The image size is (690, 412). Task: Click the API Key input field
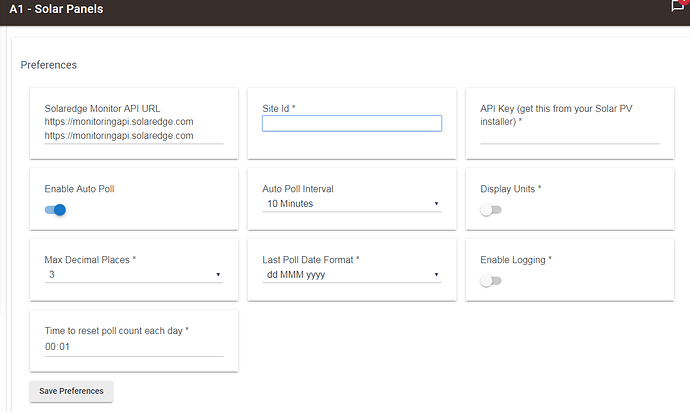pos(569,136)
